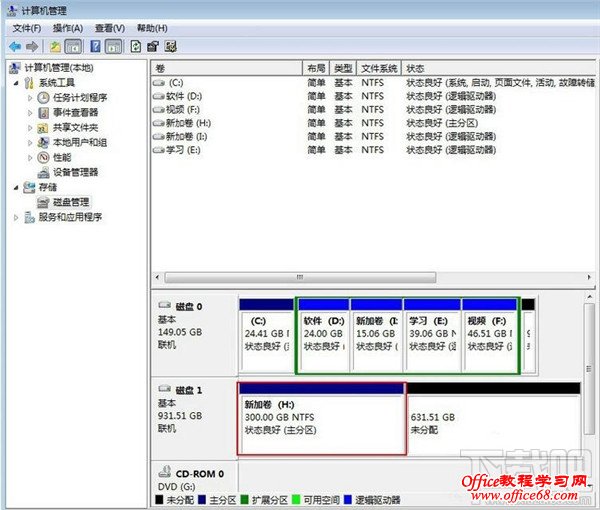Click the Back arrow toolbar icon
Viewport: 600px width, 510px height.
pos(15,47)
